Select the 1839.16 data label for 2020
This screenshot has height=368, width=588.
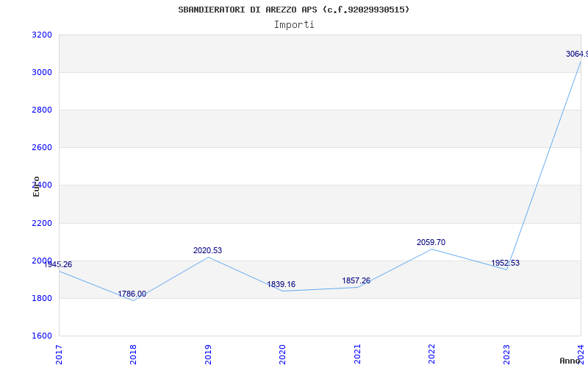click(x=282, y=285)
